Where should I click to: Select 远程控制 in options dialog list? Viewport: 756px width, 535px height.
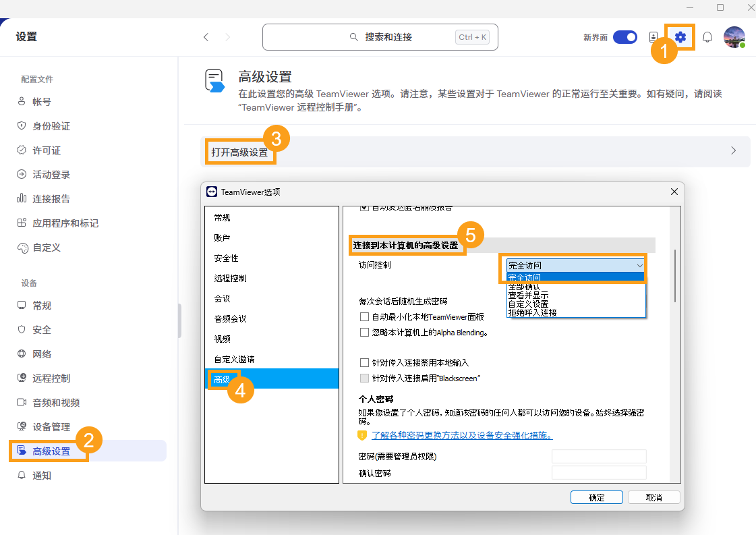click(x=272, y=279)
